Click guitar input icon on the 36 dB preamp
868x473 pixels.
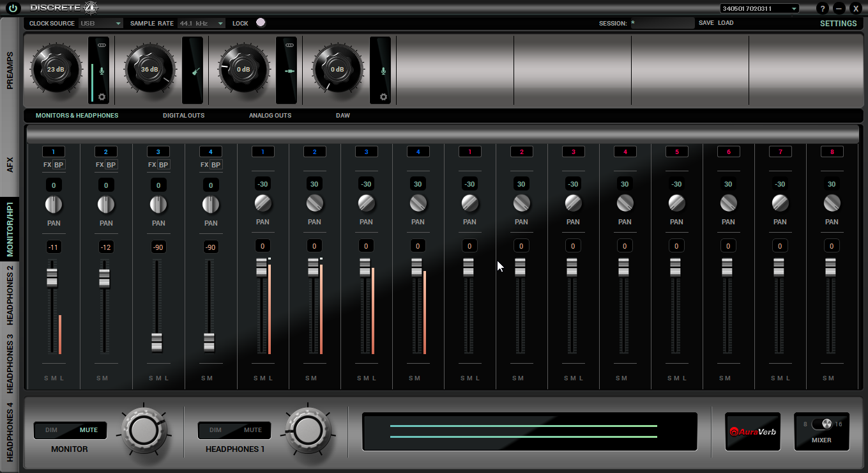tap(196, 71)
